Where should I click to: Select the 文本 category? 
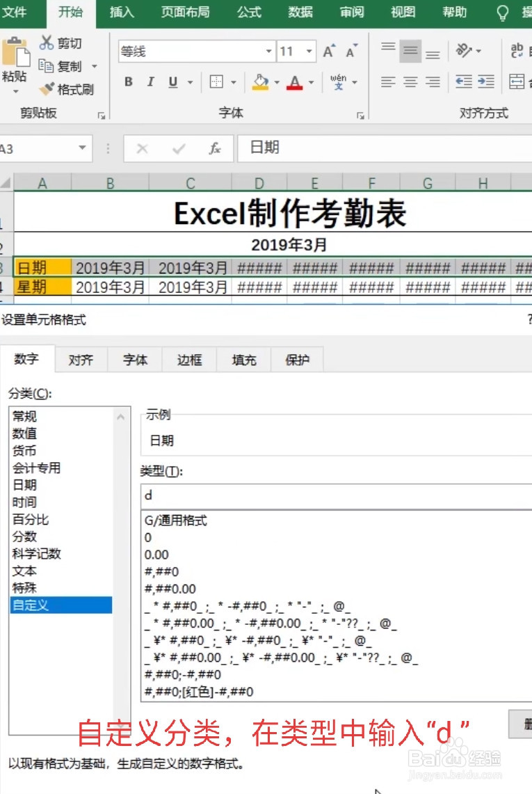(x=61, y=571)
